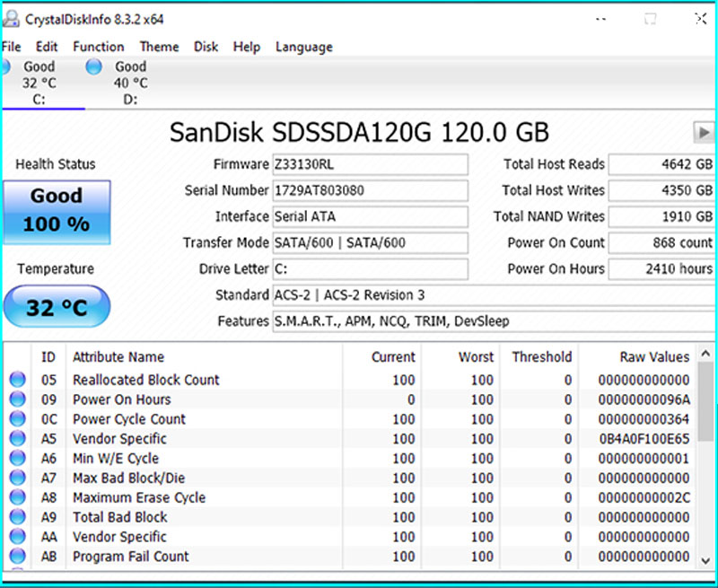Click the Serial Number field

[x=370, y=190]
